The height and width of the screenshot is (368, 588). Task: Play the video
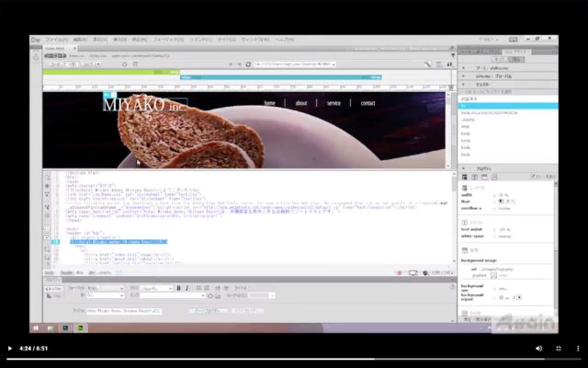(10, 349)
